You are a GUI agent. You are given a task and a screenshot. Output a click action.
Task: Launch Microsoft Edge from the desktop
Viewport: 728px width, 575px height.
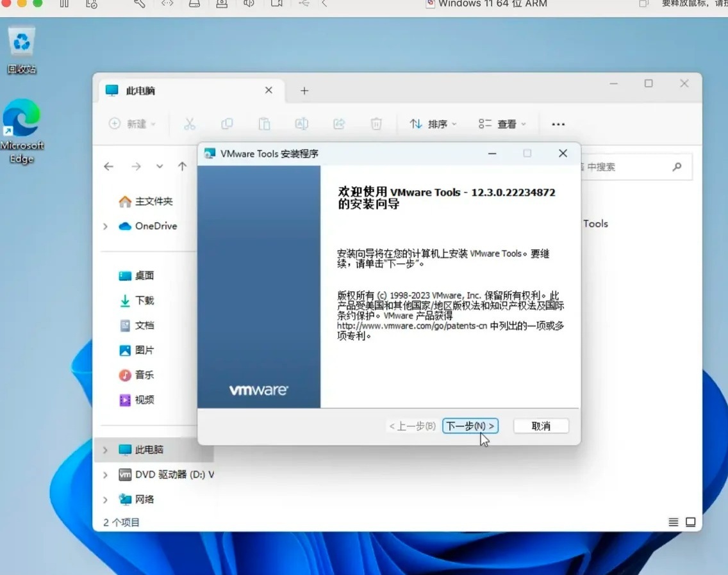[21, 131]
